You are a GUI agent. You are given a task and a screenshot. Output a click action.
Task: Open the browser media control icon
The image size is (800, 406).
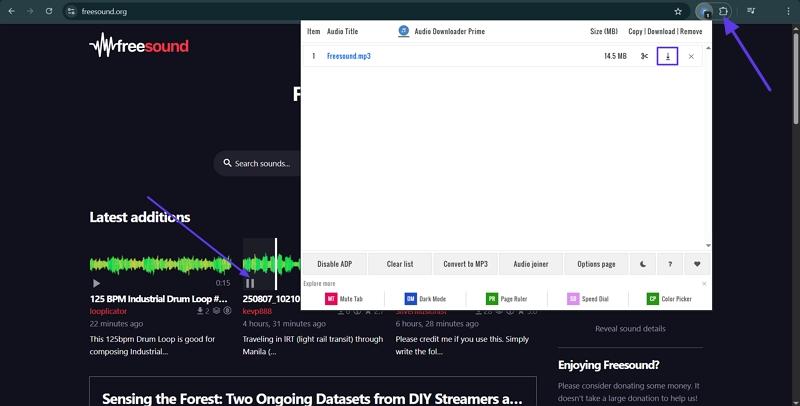(751, 11)
